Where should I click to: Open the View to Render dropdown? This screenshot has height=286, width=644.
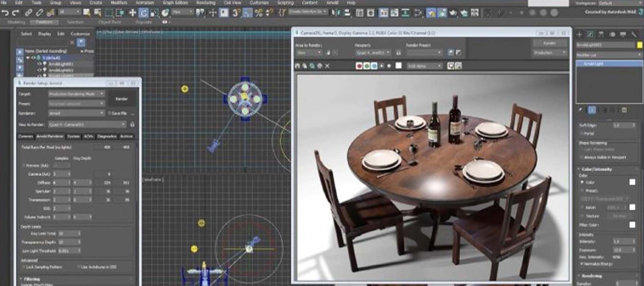[x=87, y=124]
